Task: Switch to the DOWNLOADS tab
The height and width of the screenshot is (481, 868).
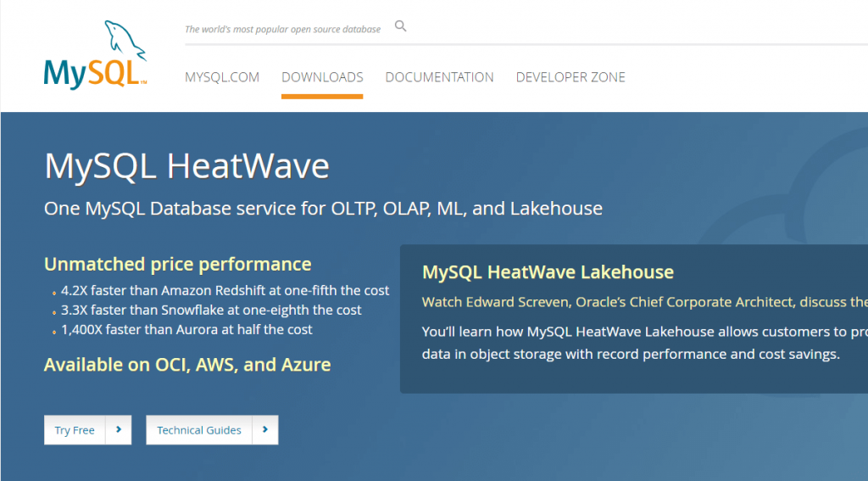Action: (x=322, y=77)
